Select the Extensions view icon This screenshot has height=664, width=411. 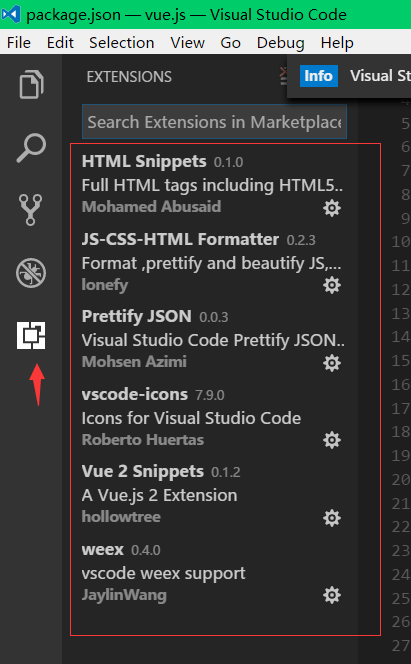click(x=31, y=335)
